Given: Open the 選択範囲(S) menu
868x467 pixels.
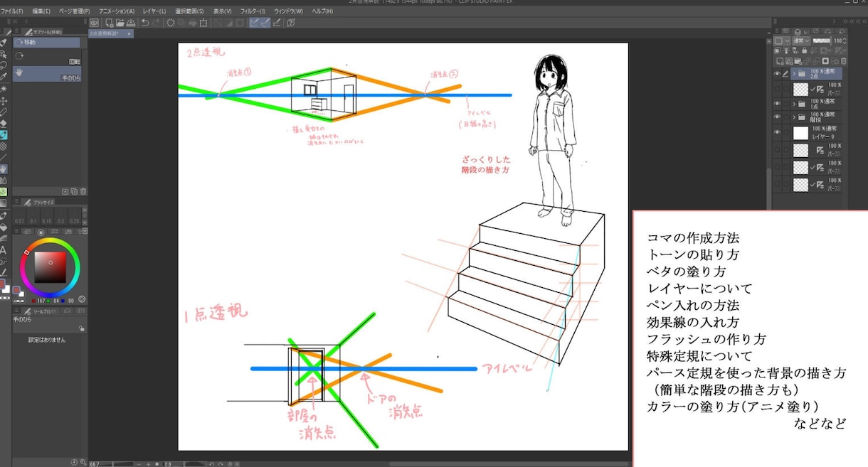Looking at the screenshot, I should click(190, 11).
